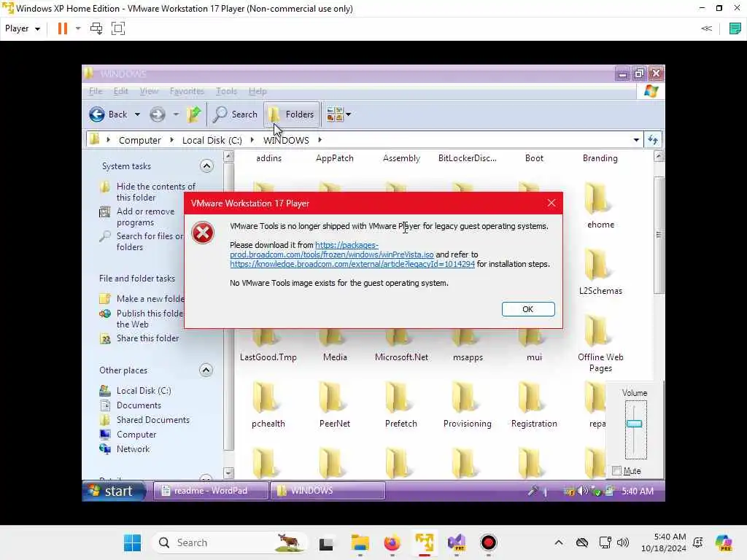Open the power options dropdown arrow
The image size is (747, 560).
pos(78,28)
